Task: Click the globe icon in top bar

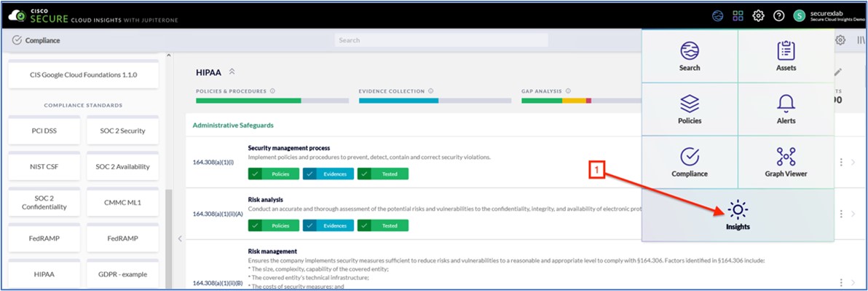Action: point(717,15)
